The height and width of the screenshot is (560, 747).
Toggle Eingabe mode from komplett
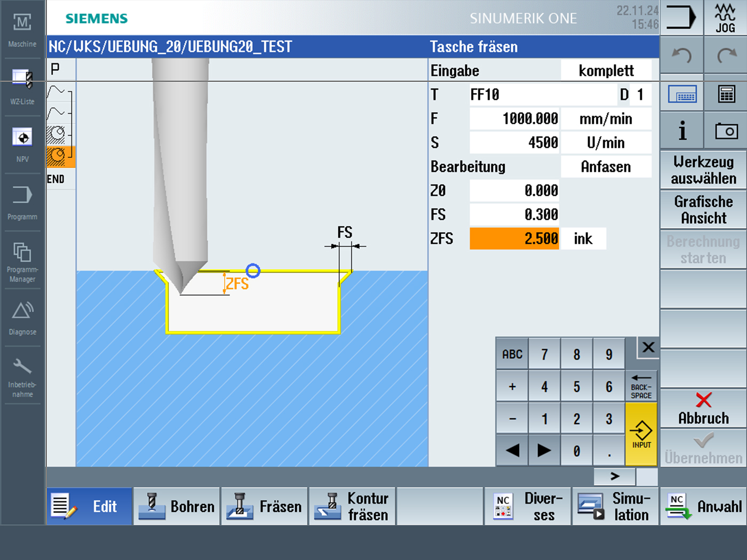tap(606, 70)
